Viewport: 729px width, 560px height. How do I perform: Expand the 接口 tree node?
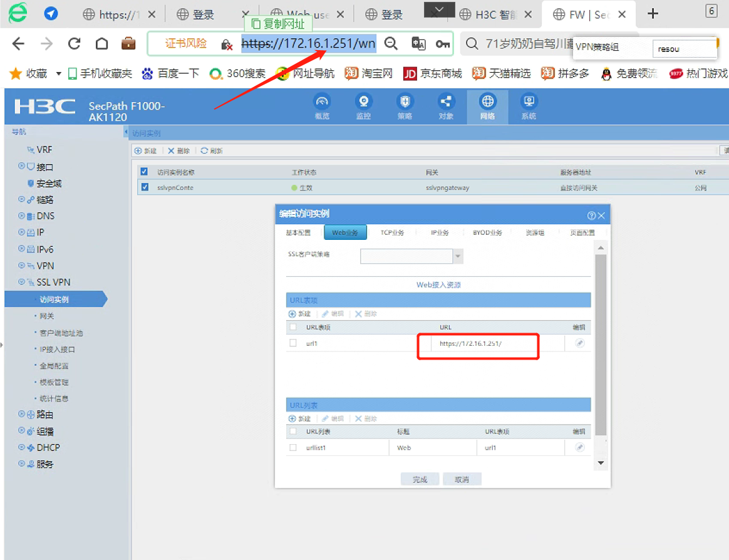click(x=21, y=166)
